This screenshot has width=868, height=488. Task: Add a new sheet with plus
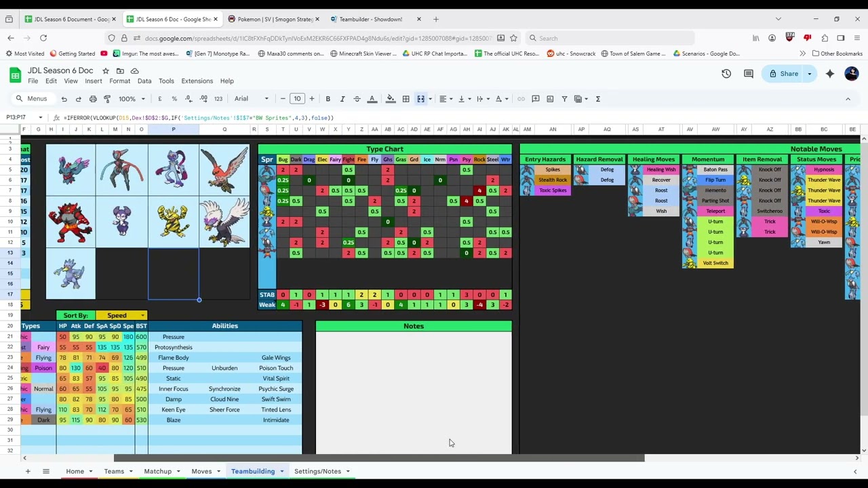click(28, 471)
